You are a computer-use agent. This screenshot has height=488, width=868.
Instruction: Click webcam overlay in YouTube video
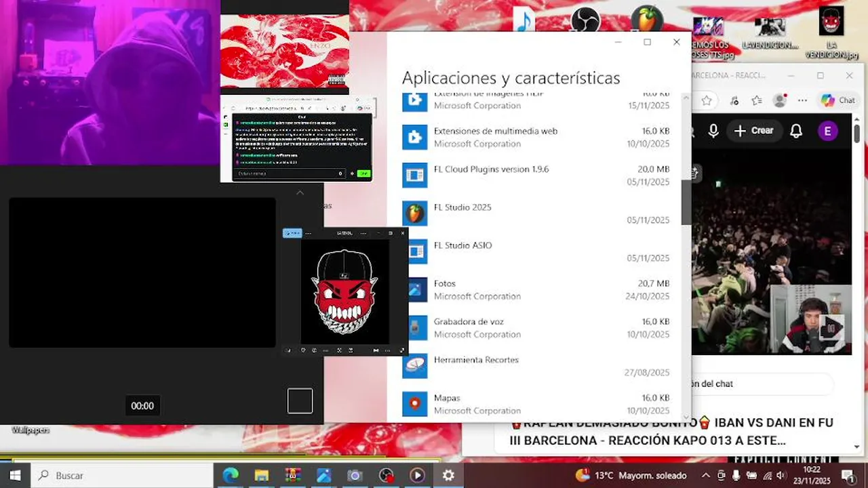click(810, 319)
